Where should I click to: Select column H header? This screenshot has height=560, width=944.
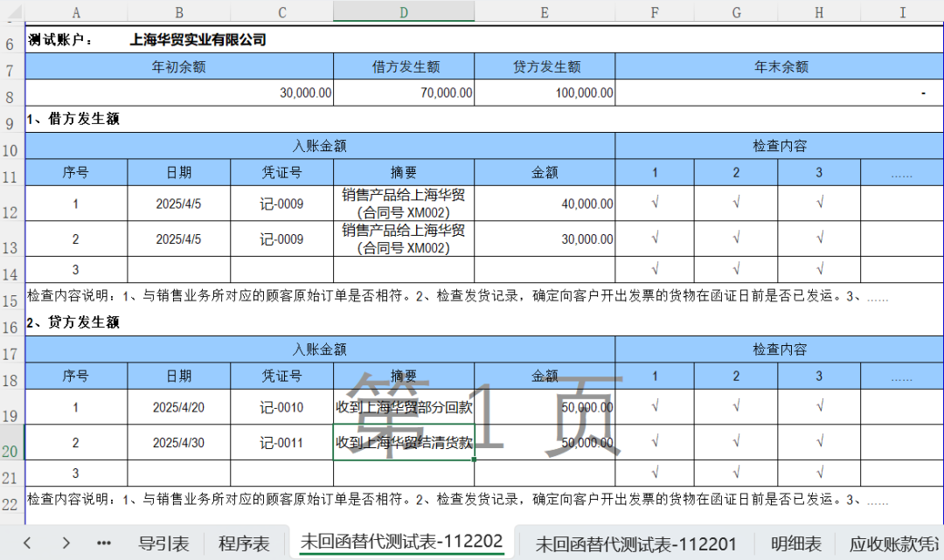click(819, 12)
